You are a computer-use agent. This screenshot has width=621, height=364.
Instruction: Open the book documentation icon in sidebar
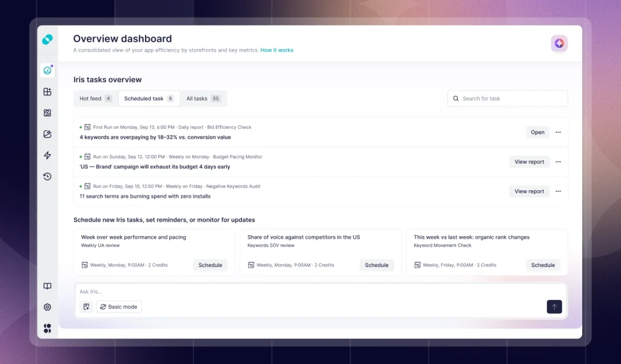[x=47, y=286]
